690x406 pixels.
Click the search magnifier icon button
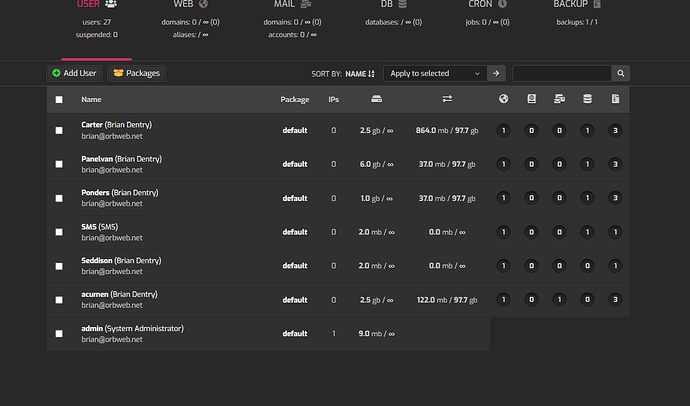coord(620,73)
